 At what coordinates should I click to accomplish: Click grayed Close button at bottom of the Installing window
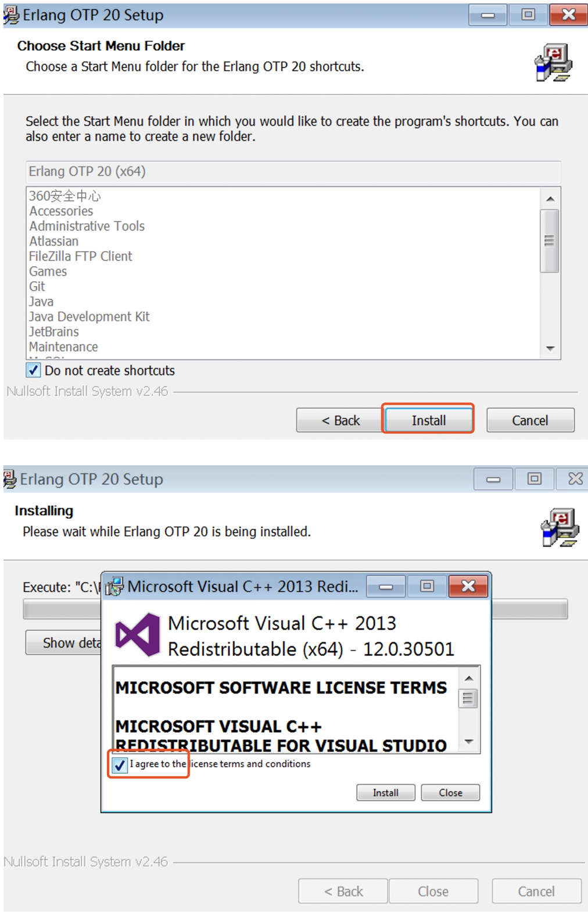click(433, 891)
